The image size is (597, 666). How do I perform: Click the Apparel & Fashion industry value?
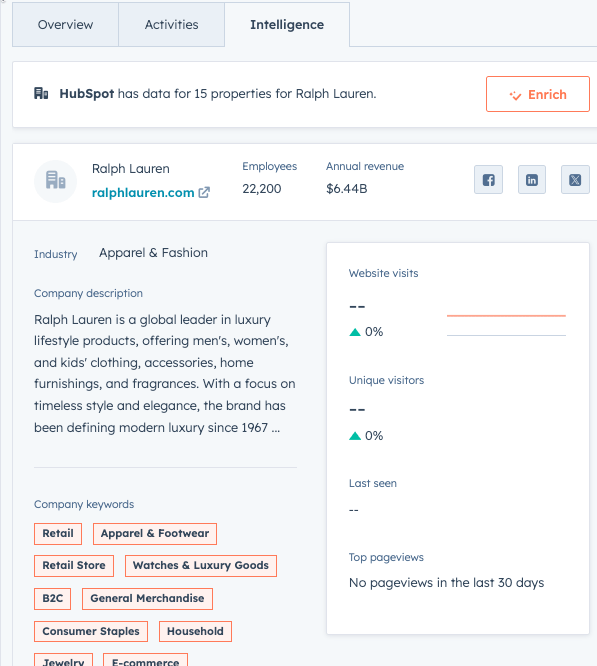[153, 253]
